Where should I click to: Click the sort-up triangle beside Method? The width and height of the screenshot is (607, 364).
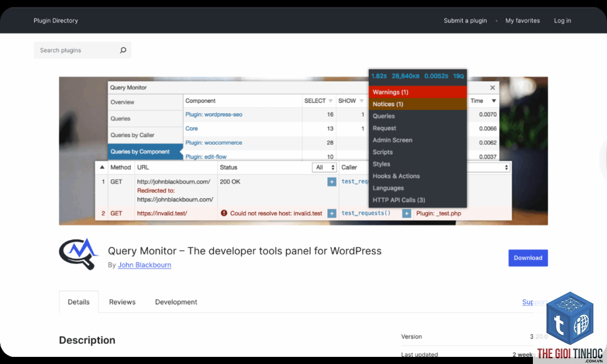click(x=102, y=167)
